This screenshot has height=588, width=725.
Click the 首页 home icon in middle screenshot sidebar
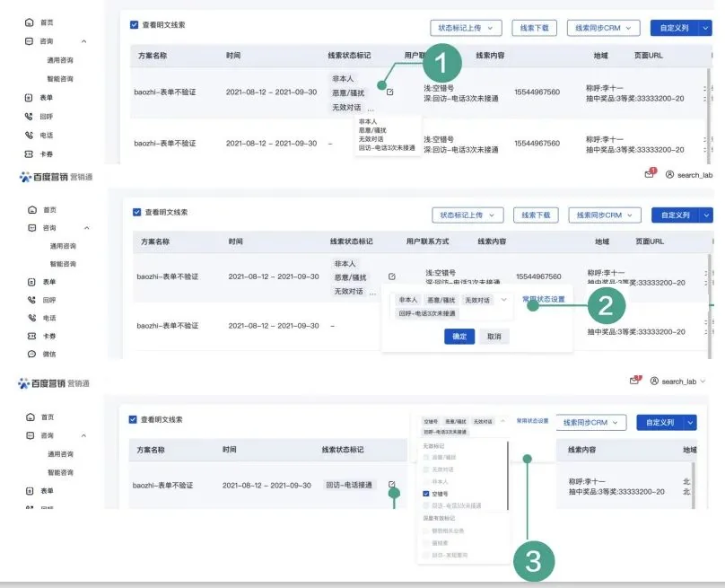(x=32, y=209)
